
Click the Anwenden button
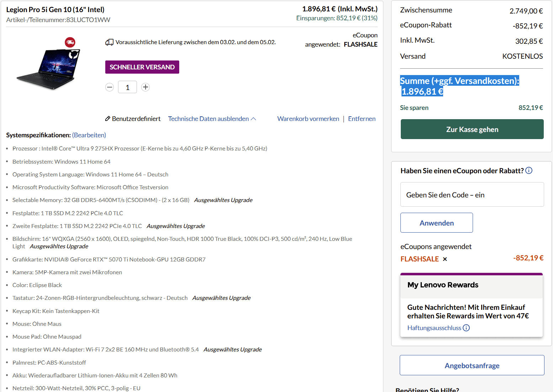(x=437, y=223)
